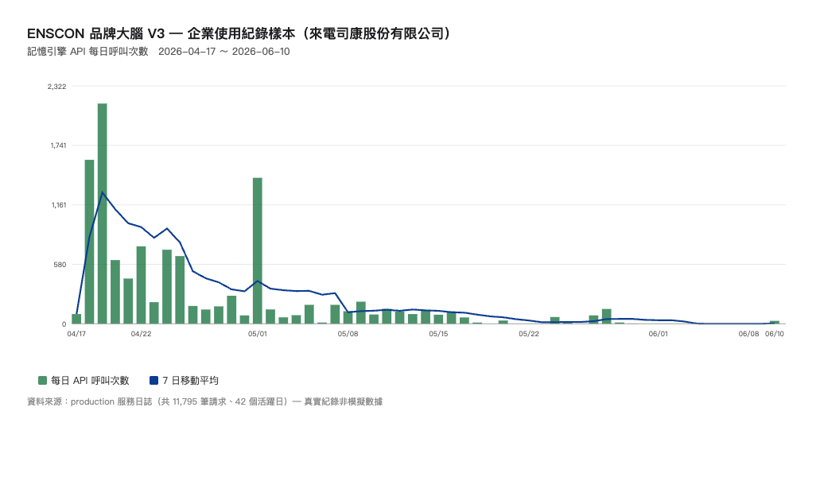Click the small green bar above 06/10
824x504 pixels.
[775, 322]
